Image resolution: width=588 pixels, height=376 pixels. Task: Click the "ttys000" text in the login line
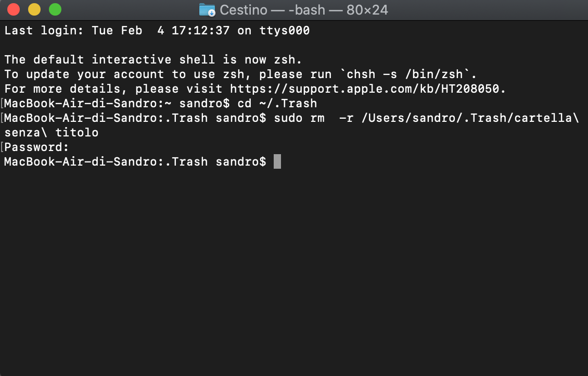(285, 30)
